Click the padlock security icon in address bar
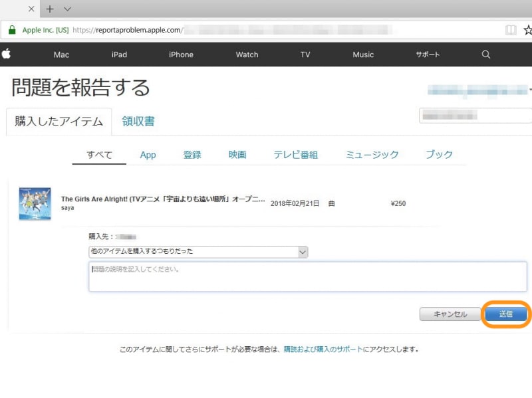The width and height of the screenshot is (532, 398). point(13,30)
